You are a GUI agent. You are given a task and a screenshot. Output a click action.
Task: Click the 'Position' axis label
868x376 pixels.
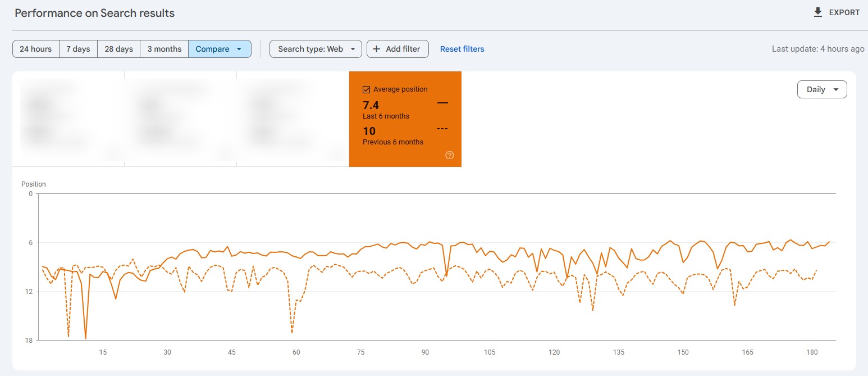coord(34,184)
